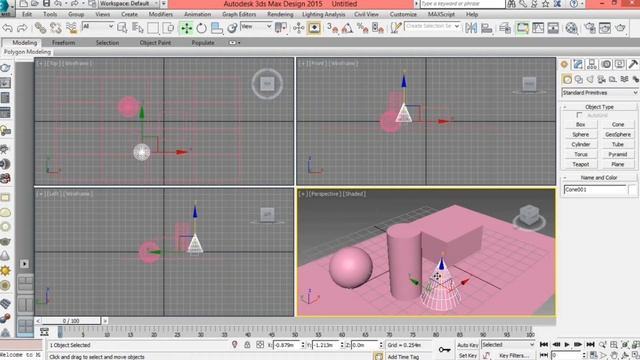640x360 pixels.
Task: Click the Mirror tool icon
Action: [x=471, y=28]
